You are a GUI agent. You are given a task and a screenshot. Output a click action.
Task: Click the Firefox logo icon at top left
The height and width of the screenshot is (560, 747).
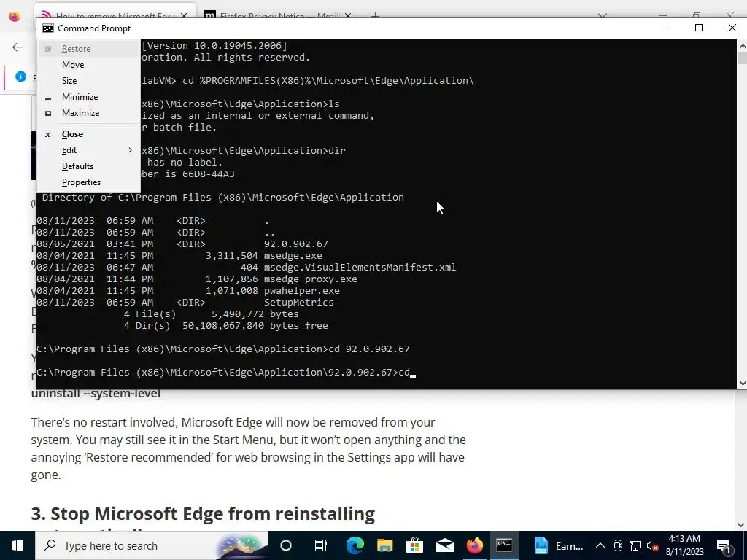[x=15, y=16]
